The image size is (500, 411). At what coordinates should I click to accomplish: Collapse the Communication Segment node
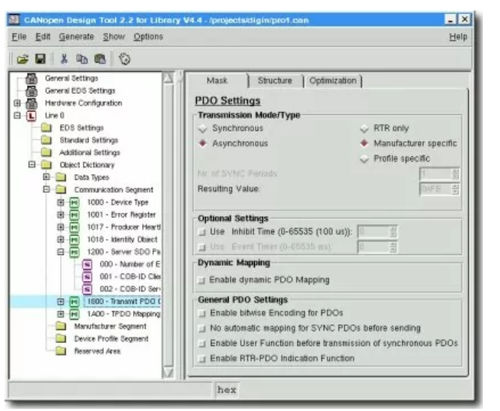click(x=46, y=189)
